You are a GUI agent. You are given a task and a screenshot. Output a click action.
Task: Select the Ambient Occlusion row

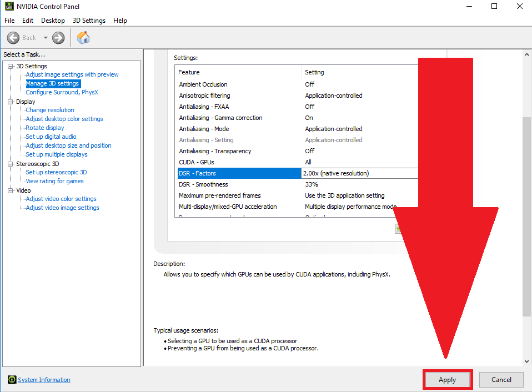pyautogui.click(x=298, y=84)
